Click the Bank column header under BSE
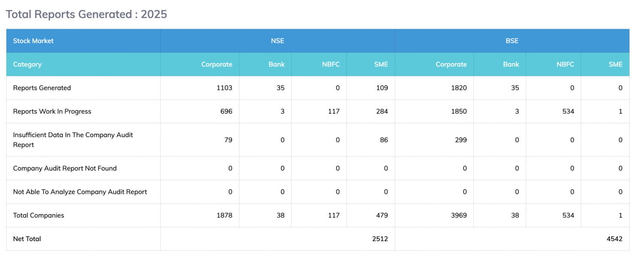Screen dimensions: 644x262 pyautogui.click(x=511, y=64)
